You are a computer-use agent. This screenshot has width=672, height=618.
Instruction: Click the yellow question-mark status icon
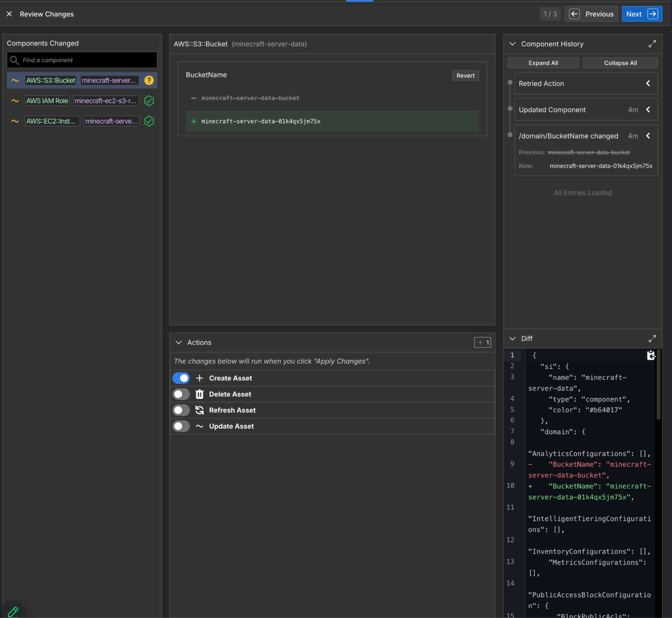coord(149,81)
